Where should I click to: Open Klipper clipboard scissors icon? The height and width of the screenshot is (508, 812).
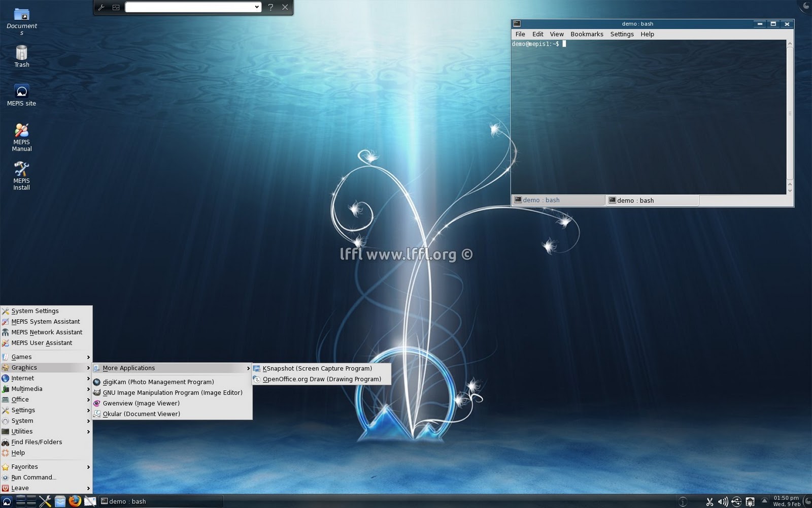pyautogui.click(x=709, y=502)
